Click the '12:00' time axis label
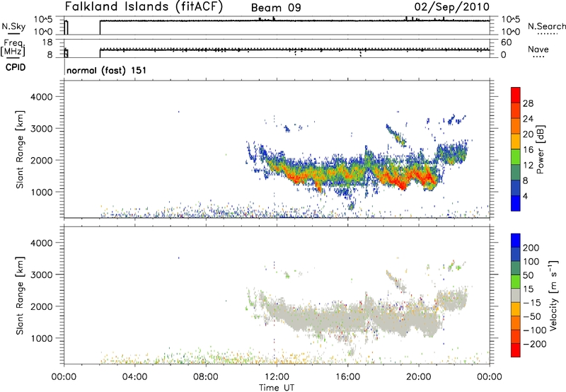The width and height of the screenshot is (566, 392). coord(277,377)
